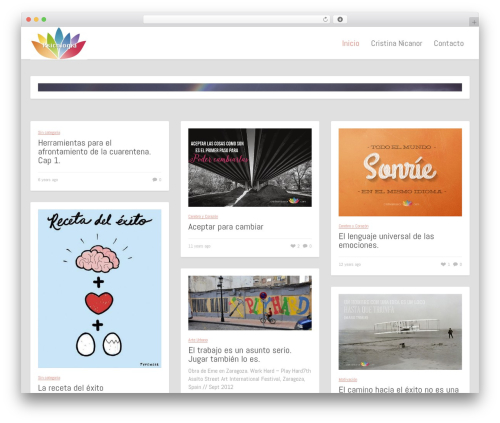Like 'El lenguaje universal' post heart icon

click(x=443, y=264)
